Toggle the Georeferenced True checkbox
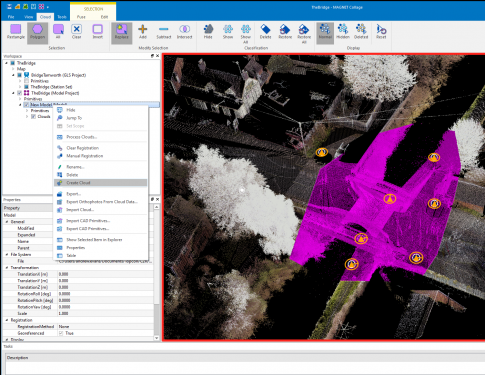The height and width of the screenshot is (375, 485). tap(61, 333)
